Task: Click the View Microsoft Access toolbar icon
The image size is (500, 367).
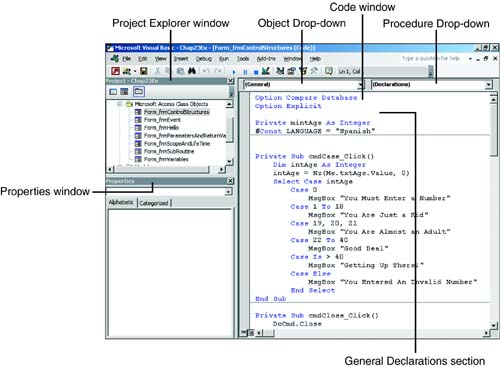Action: [115, 71]
